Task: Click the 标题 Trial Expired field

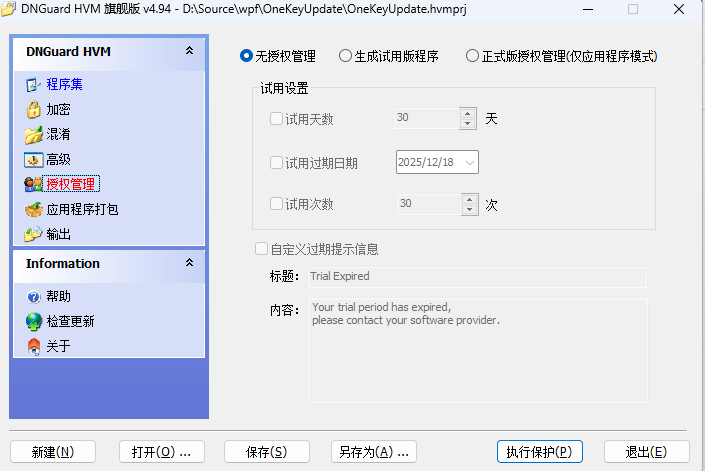Action: (x=477, y=277)
